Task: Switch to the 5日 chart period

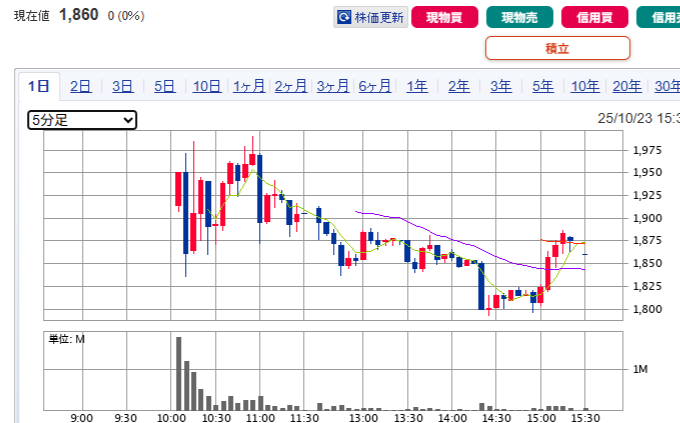Action: [165, 86]
